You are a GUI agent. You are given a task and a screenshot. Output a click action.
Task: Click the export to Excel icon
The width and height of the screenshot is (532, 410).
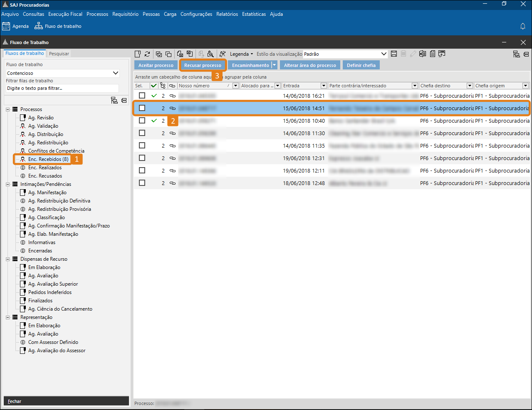click(x=423, y=54)
